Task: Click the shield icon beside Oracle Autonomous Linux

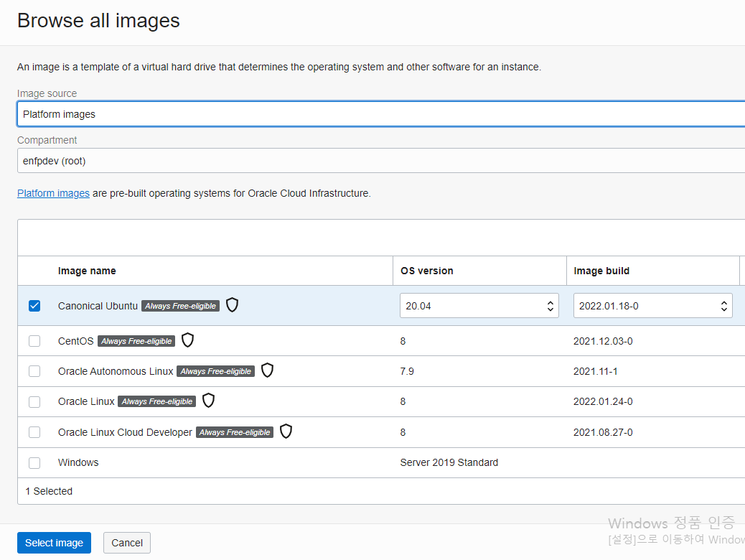Action: tap(268, 370)
